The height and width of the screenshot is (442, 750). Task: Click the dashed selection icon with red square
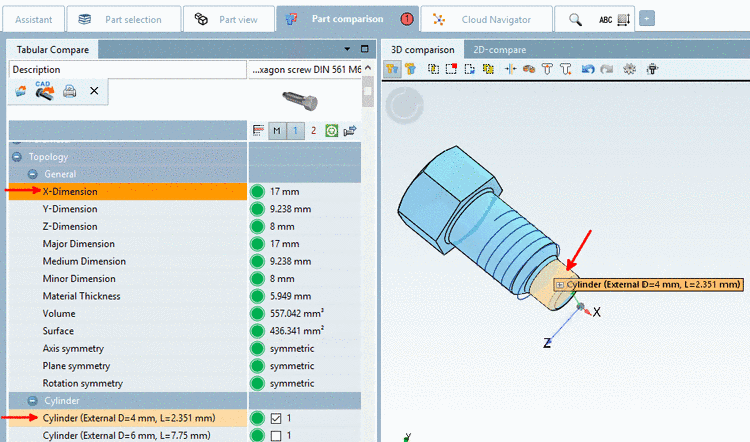(451, 69)
